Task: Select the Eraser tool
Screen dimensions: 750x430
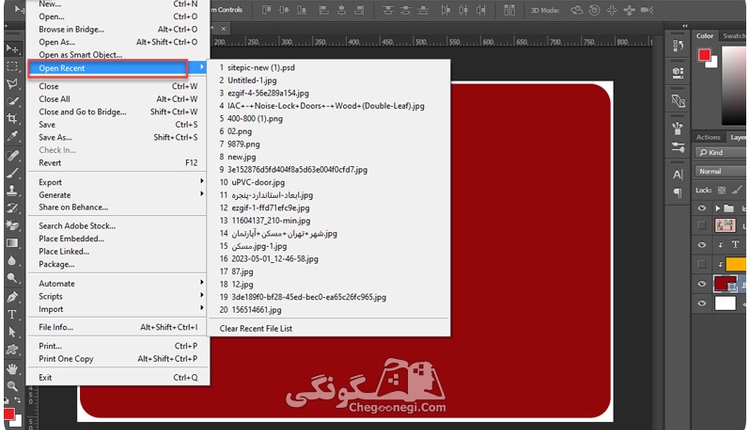Action: (12, 225)
